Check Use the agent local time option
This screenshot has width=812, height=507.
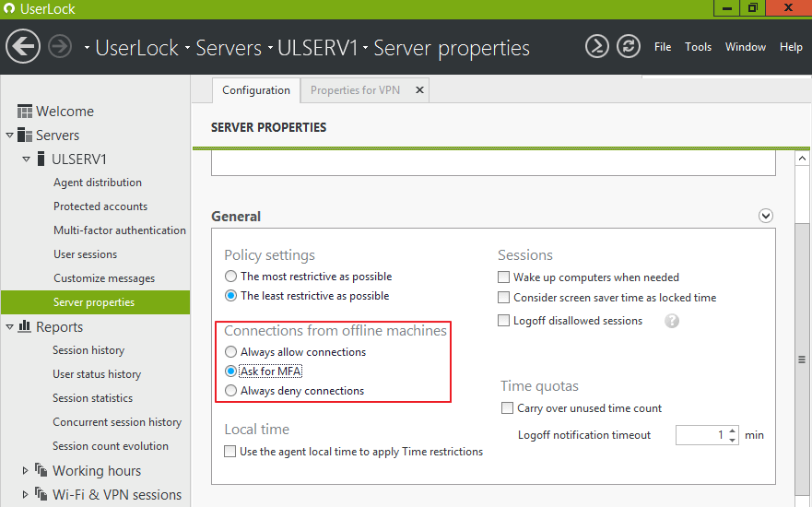(x=229, y=452)
